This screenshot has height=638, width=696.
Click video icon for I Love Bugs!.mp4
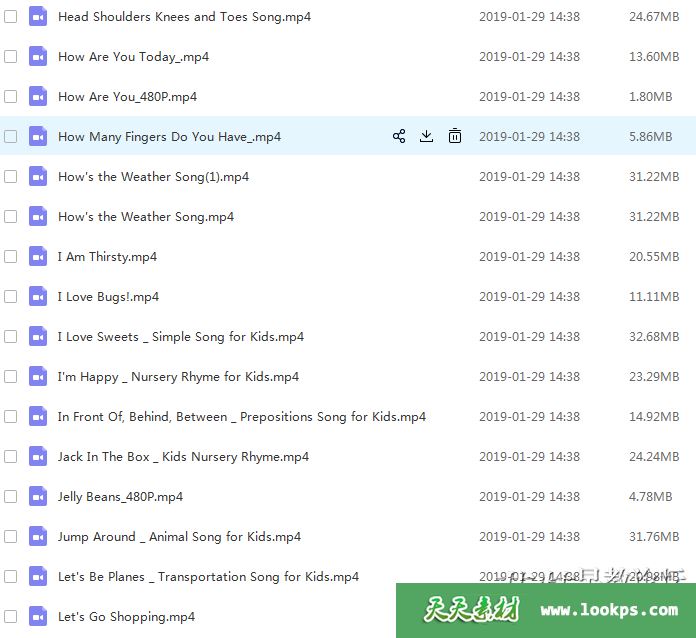tap(38, 296)
